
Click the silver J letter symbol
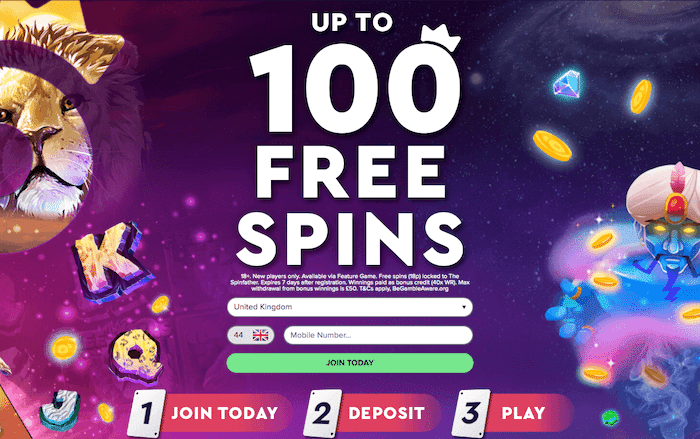pyautogui.click(x=60, y=410)
